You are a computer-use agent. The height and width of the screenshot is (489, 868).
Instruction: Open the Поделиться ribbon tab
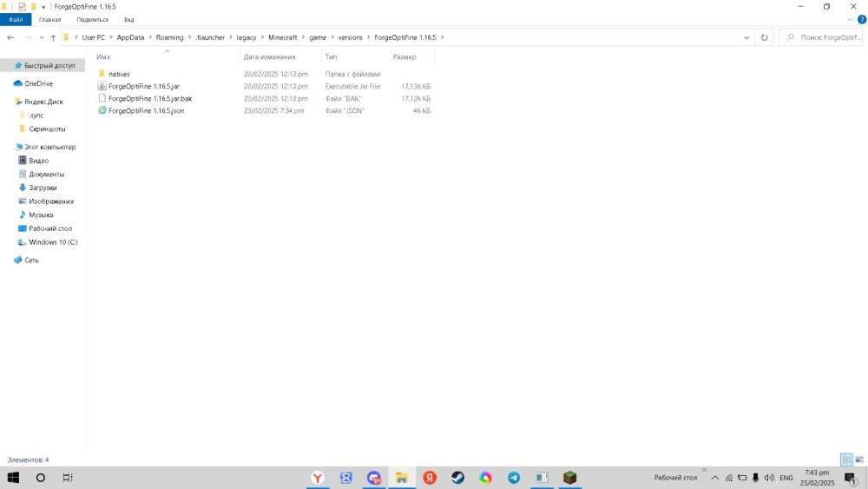coord(93,19)
